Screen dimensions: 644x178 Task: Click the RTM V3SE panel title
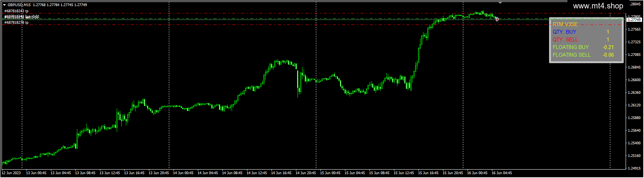[565, 24]
